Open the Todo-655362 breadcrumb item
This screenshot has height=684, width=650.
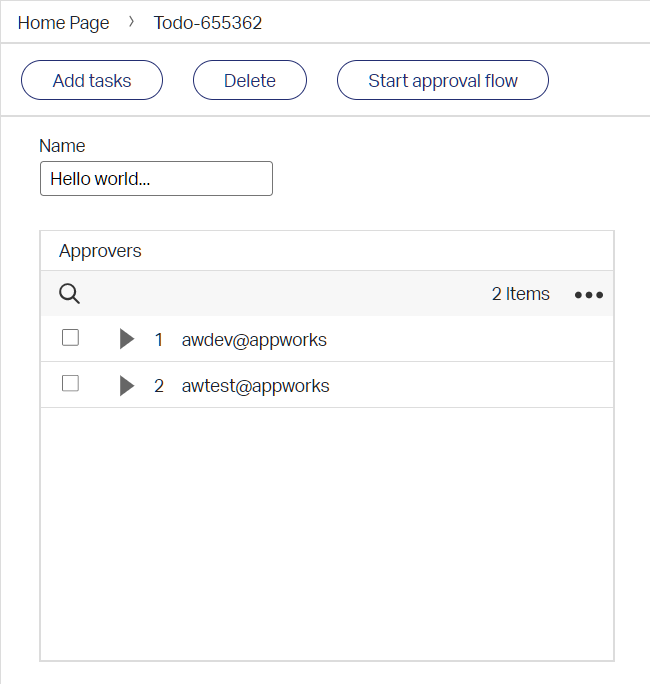208,23
